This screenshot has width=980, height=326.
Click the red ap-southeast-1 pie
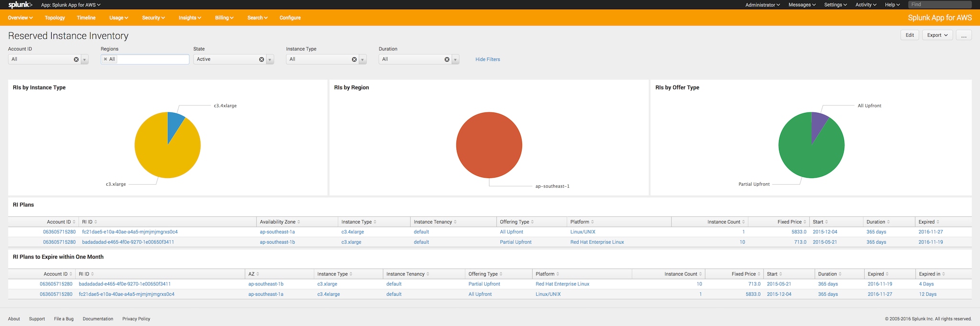point(489,145)
